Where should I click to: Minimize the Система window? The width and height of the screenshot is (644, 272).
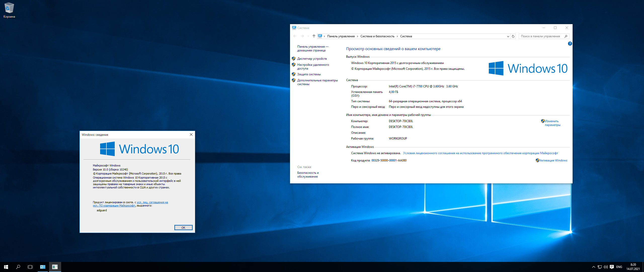click(x=544, y=28)
